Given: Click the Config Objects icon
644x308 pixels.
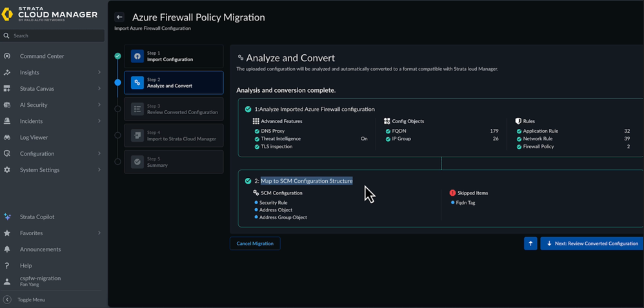Looking at the screenshot, I should (x=387, y=121).
